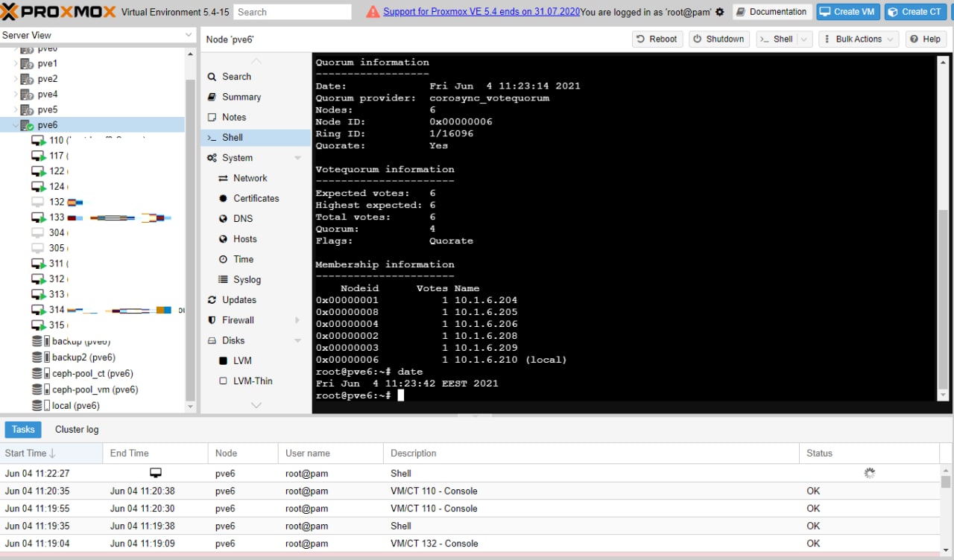Click Create VM

coord(848,12)
